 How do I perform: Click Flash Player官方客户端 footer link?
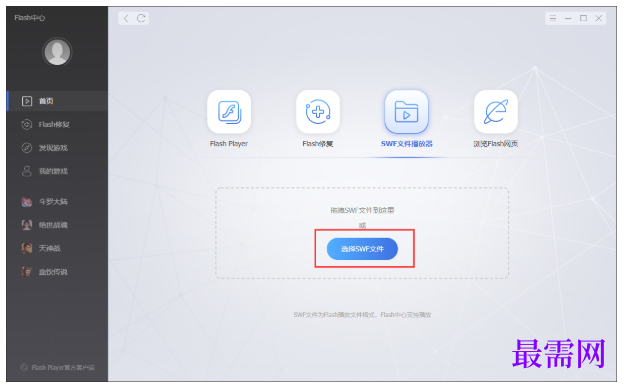point(58,367)
